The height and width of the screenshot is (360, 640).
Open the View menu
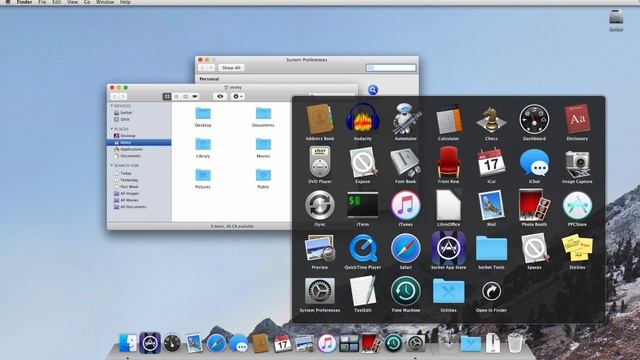click(72, 2)
